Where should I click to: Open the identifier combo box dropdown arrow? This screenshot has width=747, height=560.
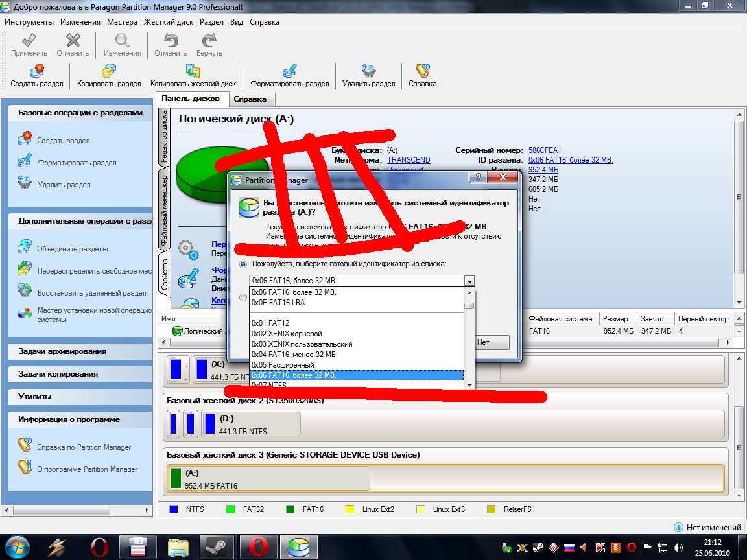[469, 281]
